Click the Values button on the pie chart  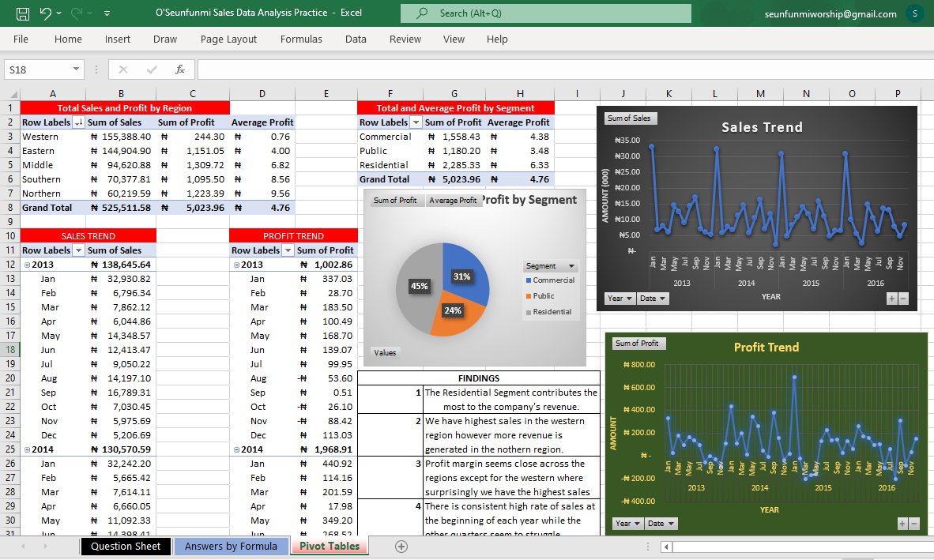(x=385, y=353)
